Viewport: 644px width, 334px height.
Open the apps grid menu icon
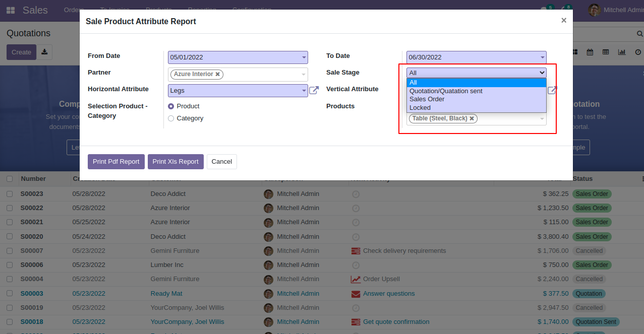click(11, 10)
